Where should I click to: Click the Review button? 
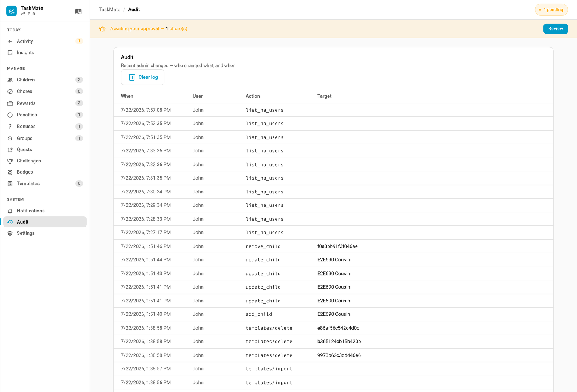(x=555, y=29)
